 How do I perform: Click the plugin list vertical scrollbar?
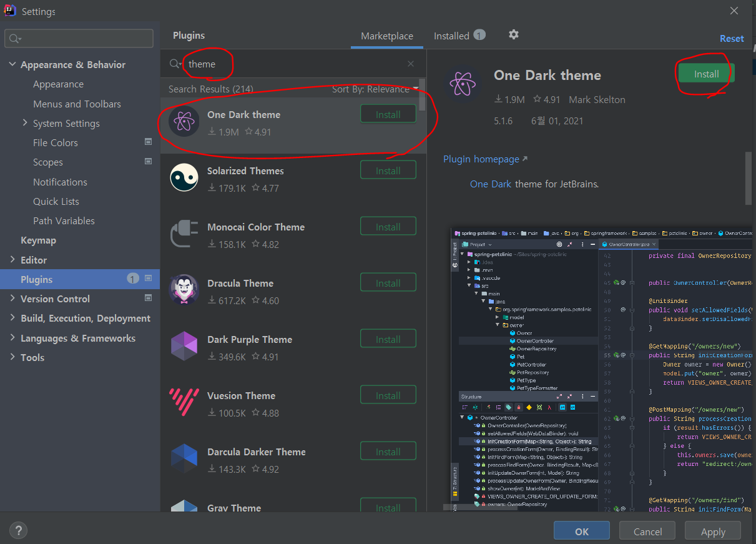pos(423,94)
